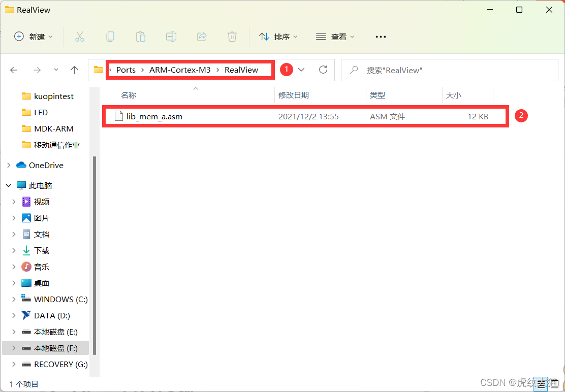Open recent locations dropdown beside forward arrow
The image size is (565, 392).
(x=56, y=70)
